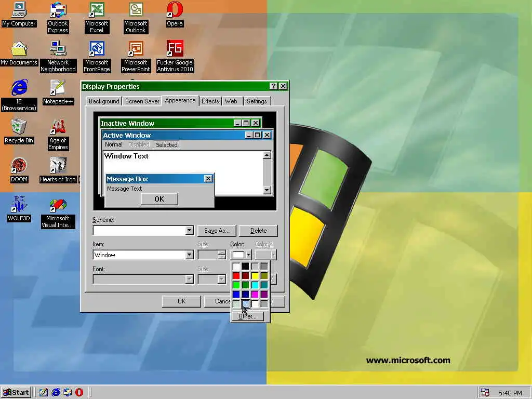Click the preview OK button
The height and width of the screenshot is (399, 532).
pyautogui.click(x=159, y=199)
